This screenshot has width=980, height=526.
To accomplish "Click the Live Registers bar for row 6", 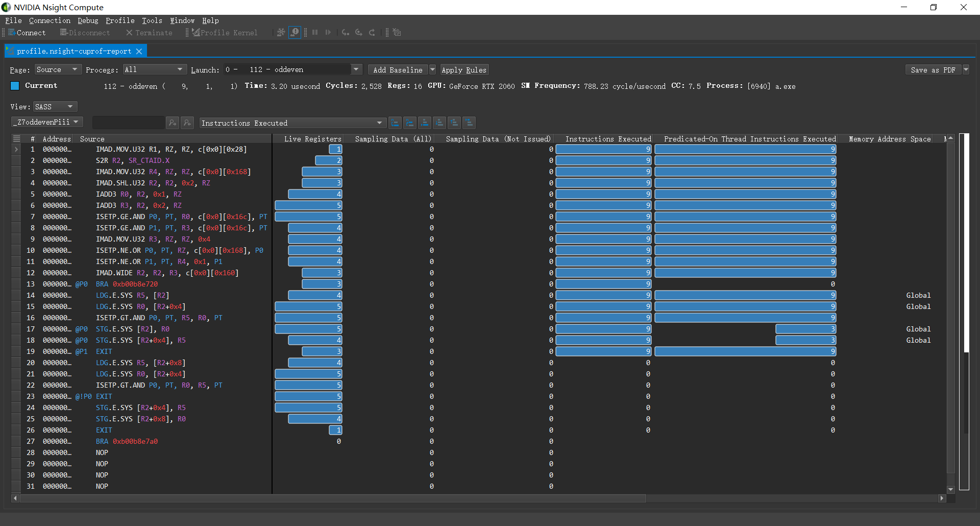I will [x=309, y=205].
